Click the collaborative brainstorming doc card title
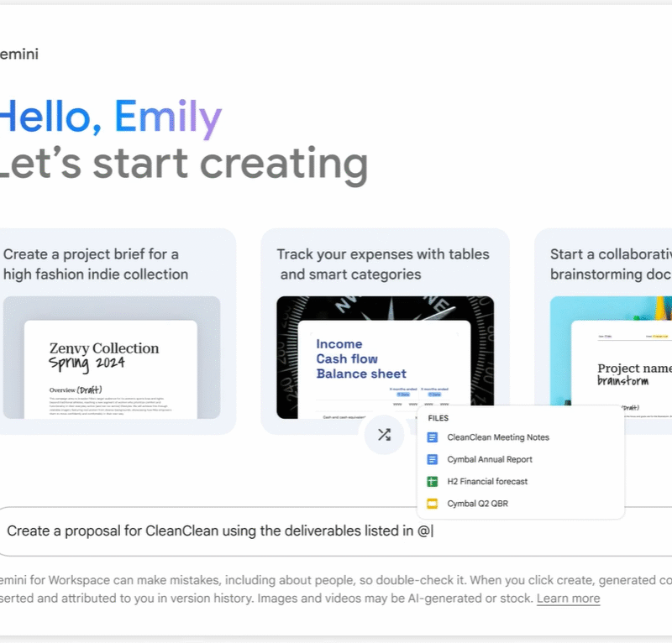The image size is (672, 643). coord(611,264)
